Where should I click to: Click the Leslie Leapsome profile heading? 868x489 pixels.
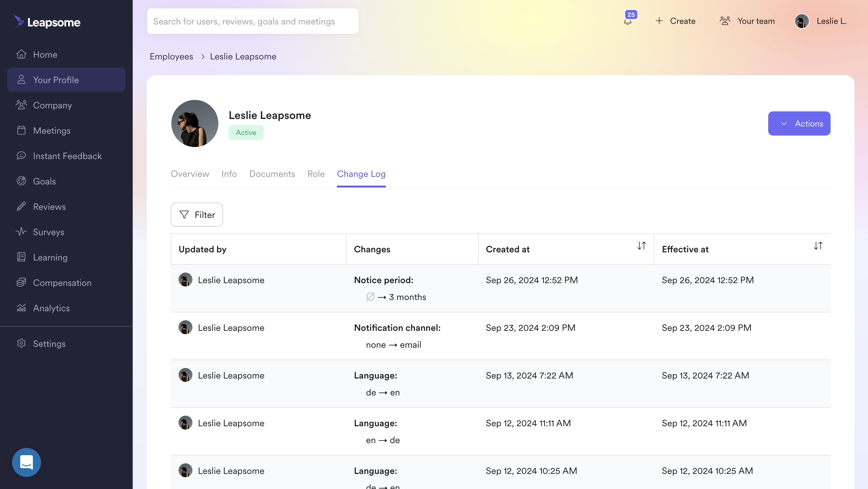(270, 115)
